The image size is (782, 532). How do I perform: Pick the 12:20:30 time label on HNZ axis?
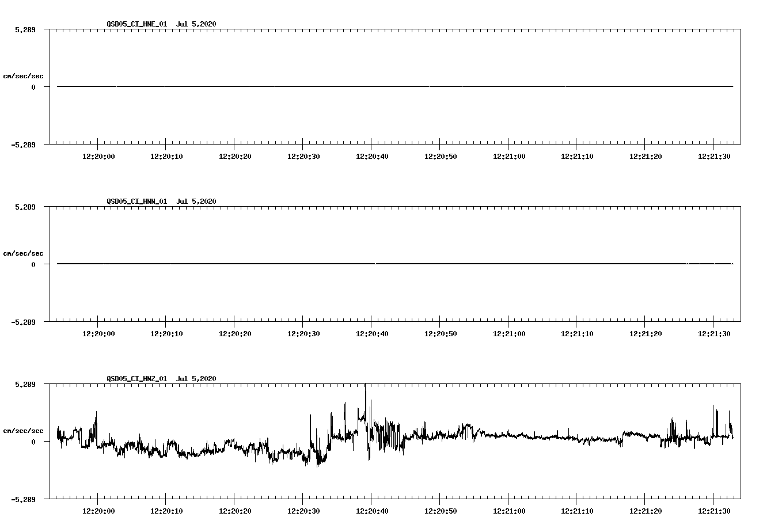click(303, 511)
